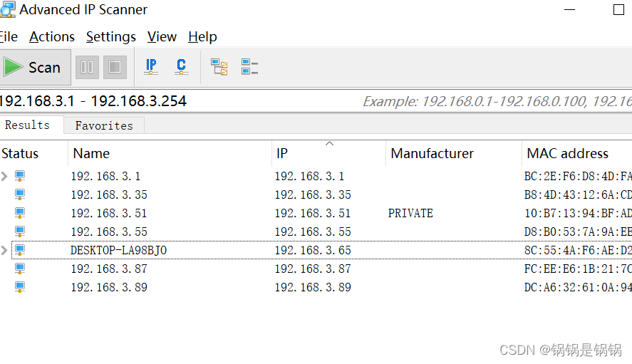632x364 pixels.
Task: Click the Collapse all list icon
Action: [x=249, y=67]
